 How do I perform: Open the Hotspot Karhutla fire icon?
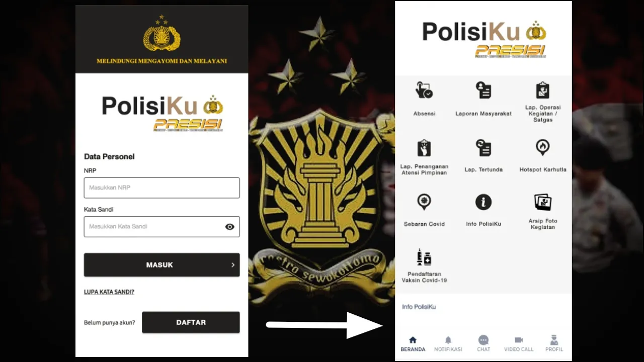click(542, 147)
